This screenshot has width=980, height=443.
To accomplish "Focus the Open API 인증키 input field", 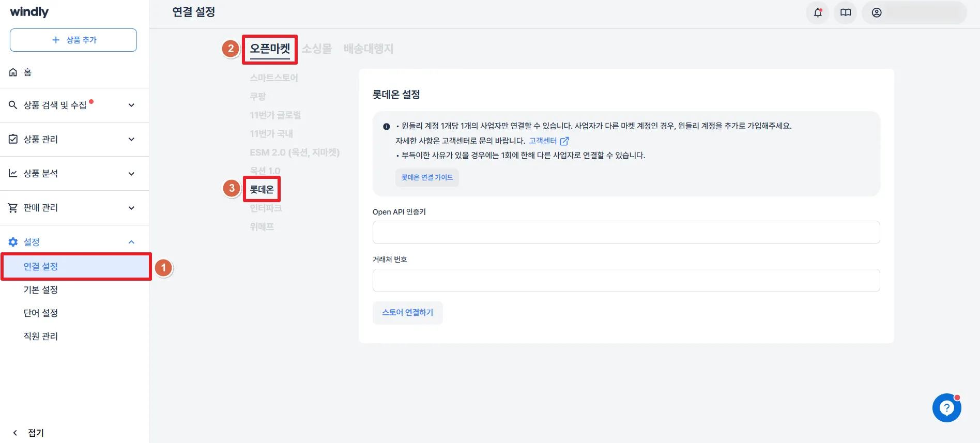I will point(626,233).
